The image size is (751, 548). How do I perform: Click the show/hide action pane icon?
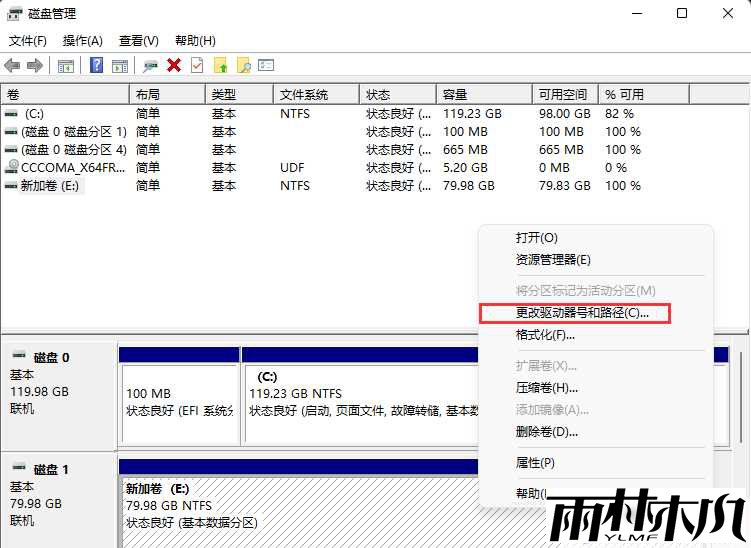point(120,66)
